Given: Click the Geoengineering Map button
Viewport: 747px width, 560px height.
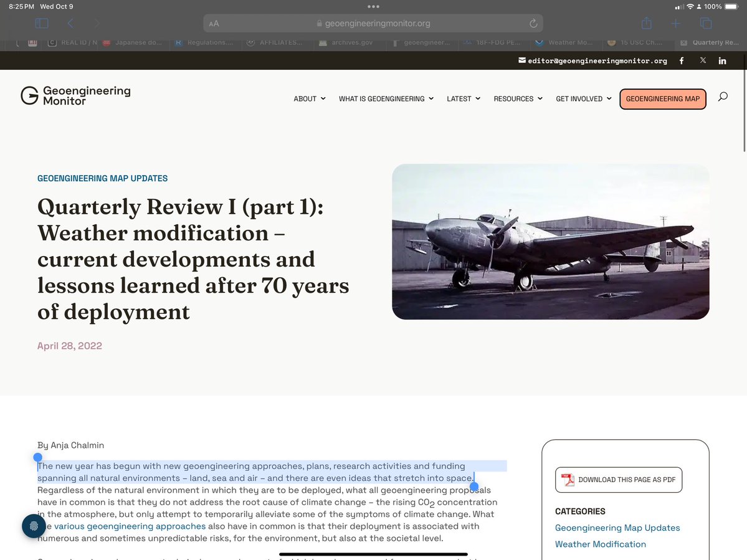Looking at the screenshot, I should click(662, 99).
